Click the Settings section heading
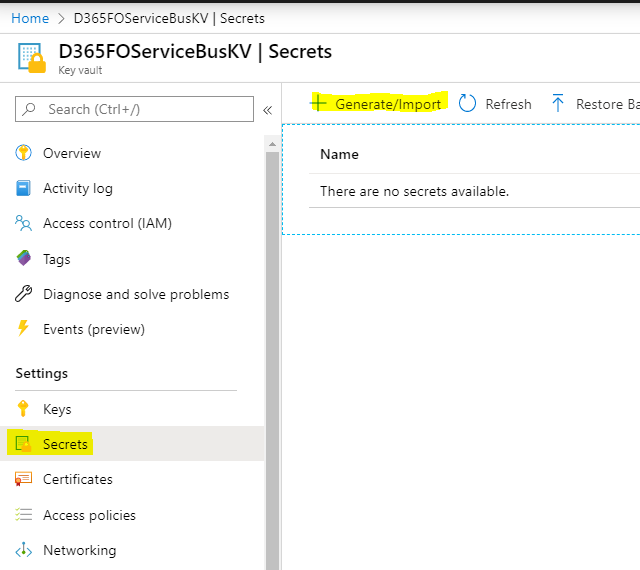The height and width of the screenshot is (570, 640). coord(42,373)
